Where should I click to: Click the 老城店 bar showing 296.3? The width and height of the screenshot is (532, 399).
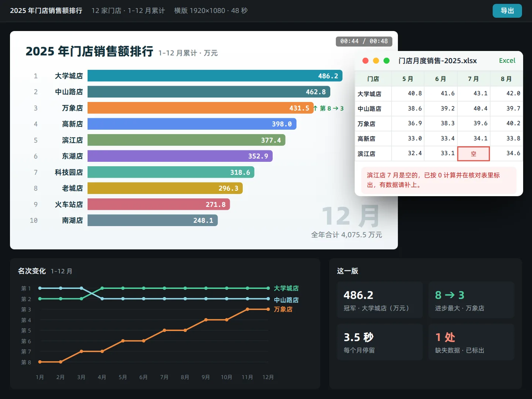tap(165, 188)
